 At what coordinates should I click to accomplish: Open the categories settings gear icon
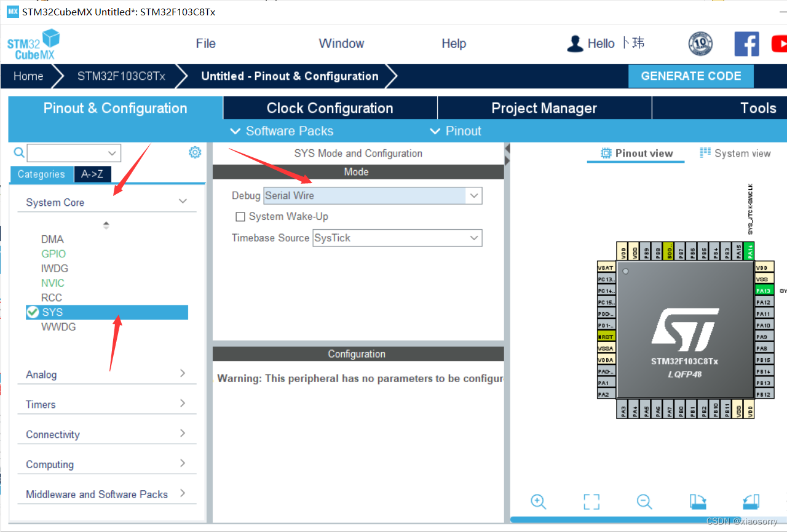click(x=195, y=152)
